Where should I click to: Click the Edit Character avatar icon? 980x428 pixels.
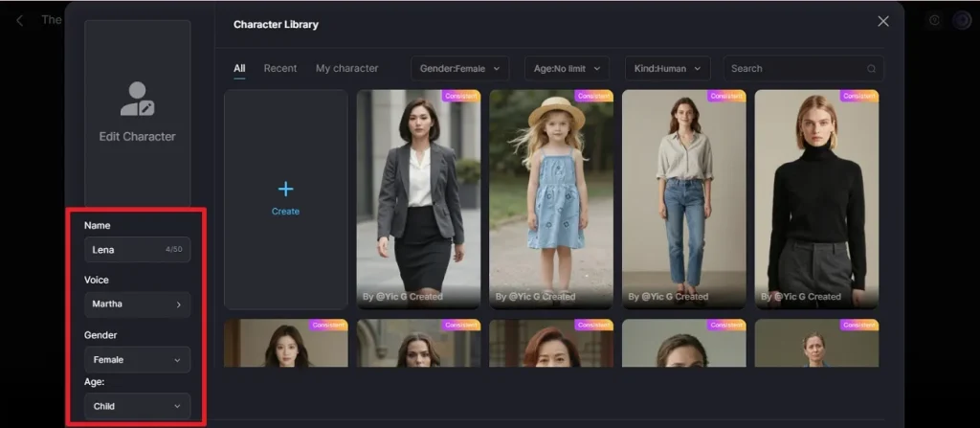[137, 99]
